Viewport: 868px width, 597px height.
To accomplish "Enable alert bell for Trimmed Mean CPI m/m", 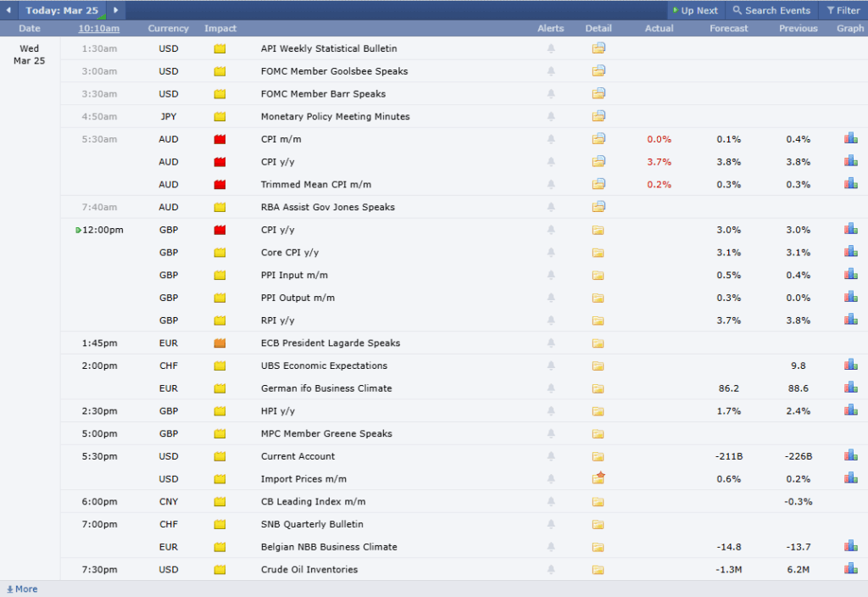I will [551, 184].
